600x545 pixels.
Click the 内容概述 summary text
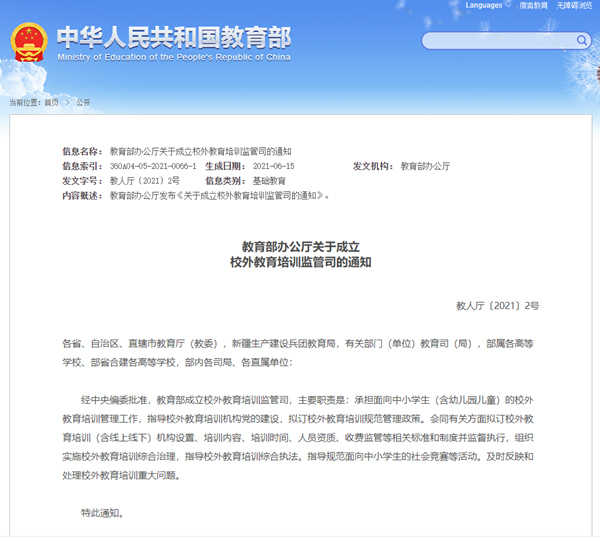pyautogui.click(x=218, y=195)
